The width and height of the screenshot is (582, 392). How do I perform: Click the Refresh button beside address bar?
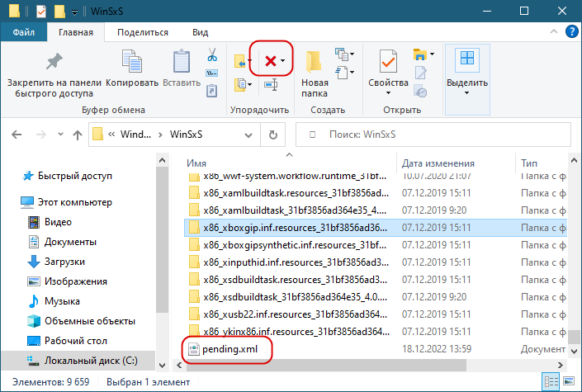273,135
